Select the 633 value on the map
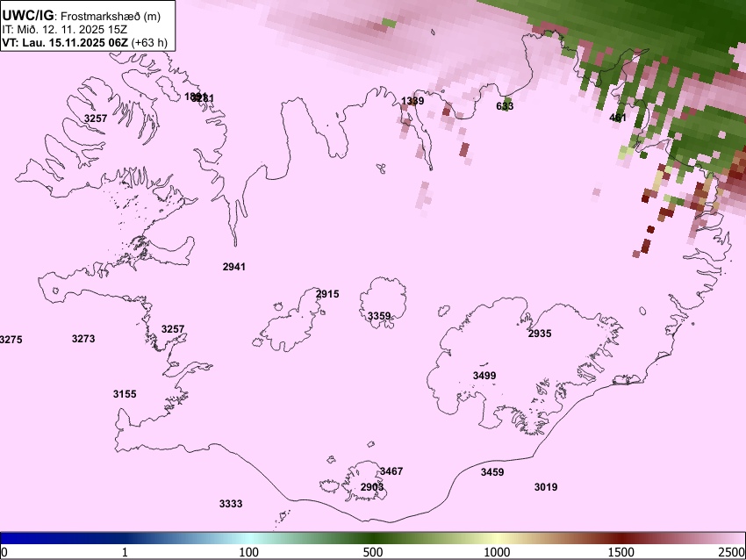 [x=505, y=105]
